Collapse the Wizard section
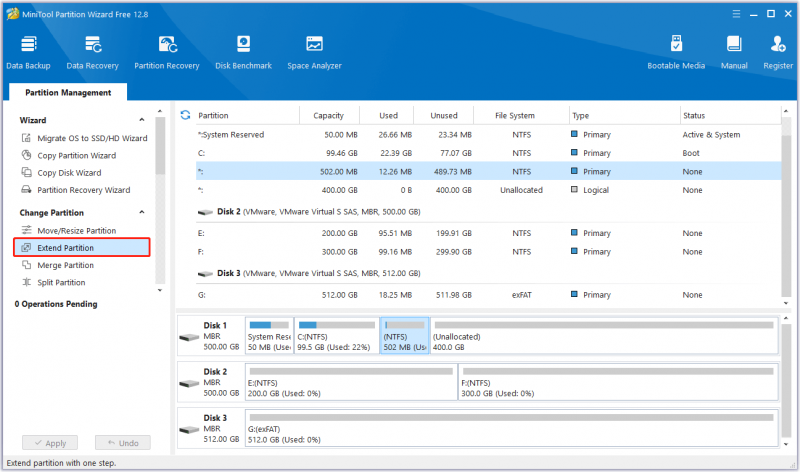The image size is (800, 472). tap(142, 120)
